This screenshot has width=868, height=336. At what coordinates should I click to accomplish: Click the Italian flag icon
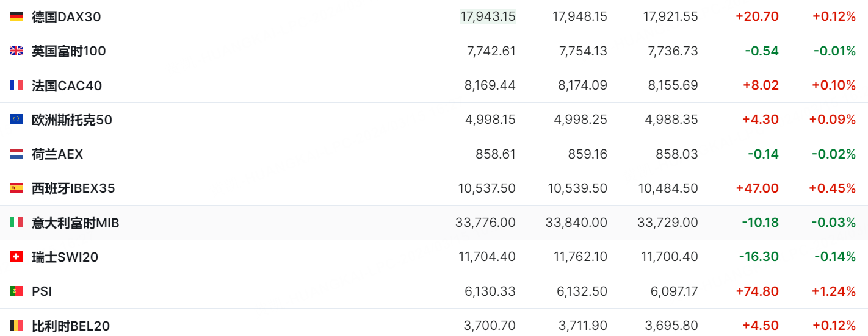16,223
